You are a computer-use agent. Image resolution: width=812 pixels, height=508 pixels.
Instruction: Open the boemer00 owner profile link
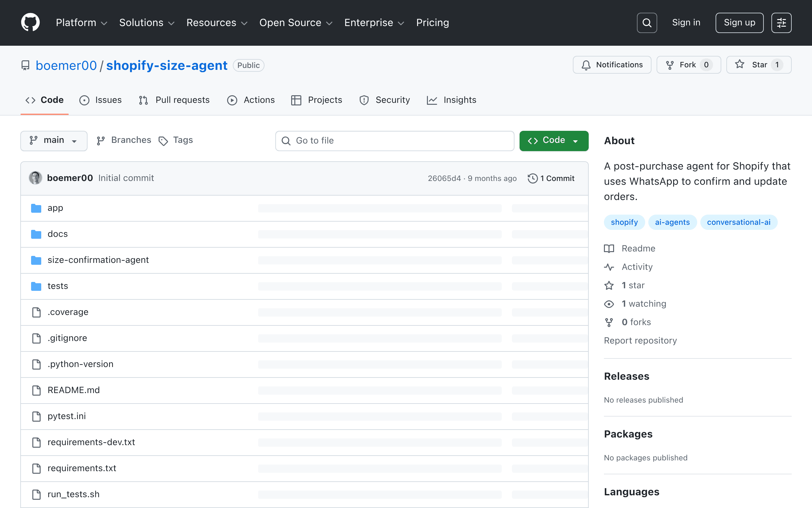coord(66,65)
